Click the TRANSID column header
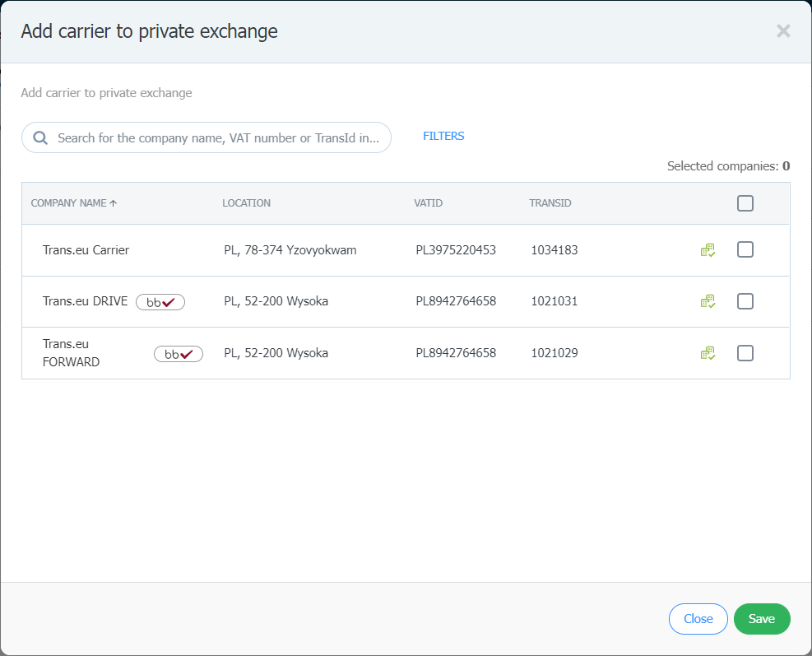The height and width of the screenshot is (656, 812). point(550,203)
